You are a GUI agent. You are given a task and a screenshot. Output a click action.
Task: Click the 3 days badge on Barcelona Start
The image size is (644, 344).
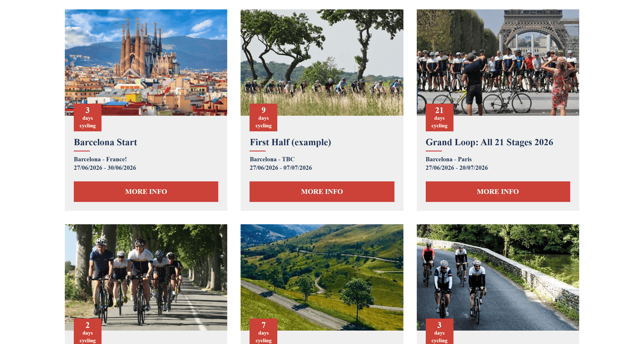click(88, 117)
